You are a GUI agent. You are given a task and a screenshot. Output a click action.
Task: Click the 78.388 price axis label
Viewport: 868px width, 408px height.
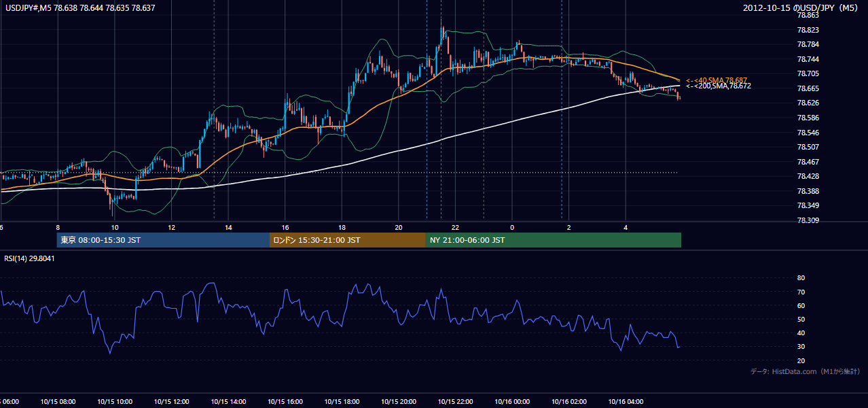[809, 191]
